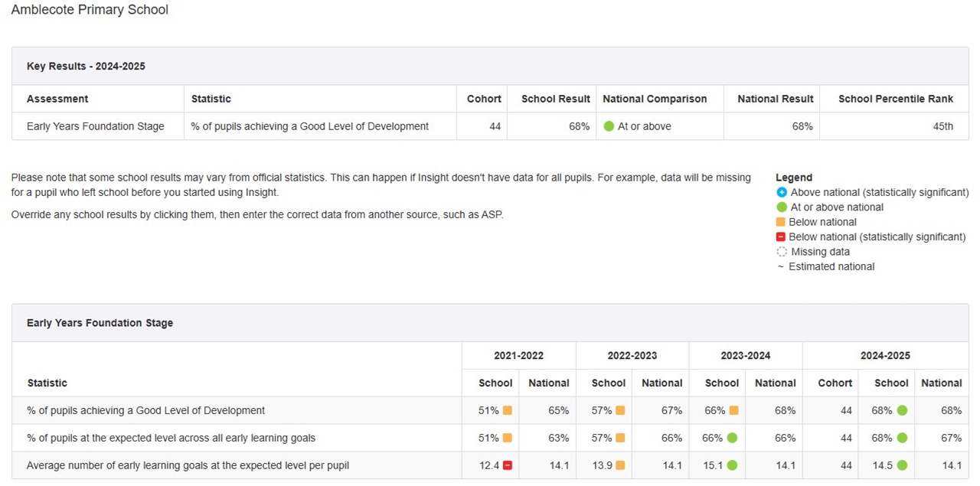
Task: Click the Amblecote Primary School title
Action: [90, 10]
